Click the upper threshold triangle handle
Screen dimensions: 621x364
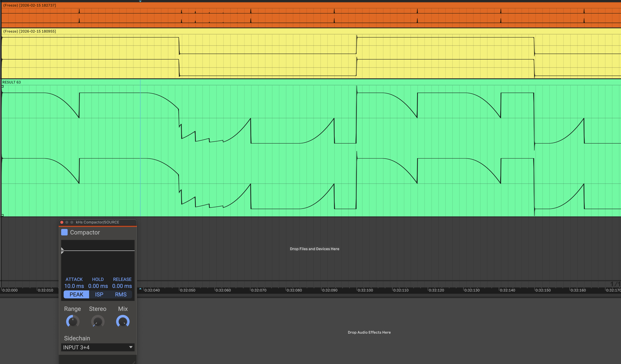tap(62, 249)
